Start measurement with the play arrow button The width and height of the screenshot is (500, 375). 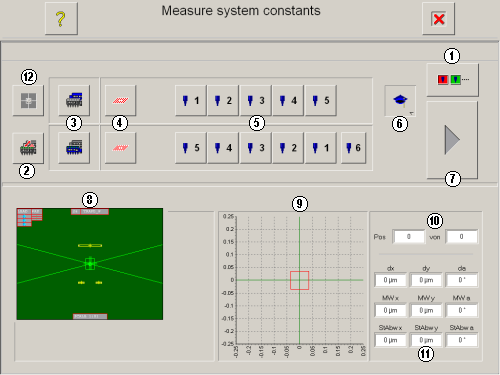point(452,140)
